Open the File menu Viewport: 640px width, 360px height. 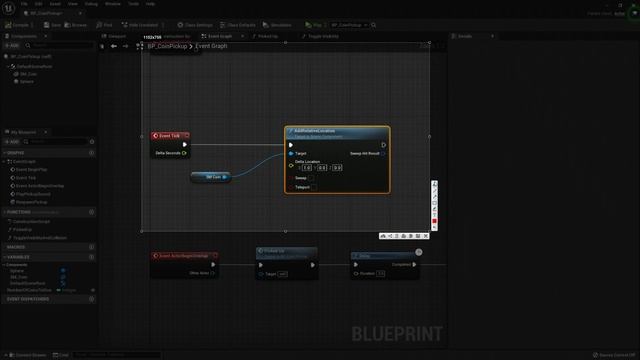click(x=24, y=4)
